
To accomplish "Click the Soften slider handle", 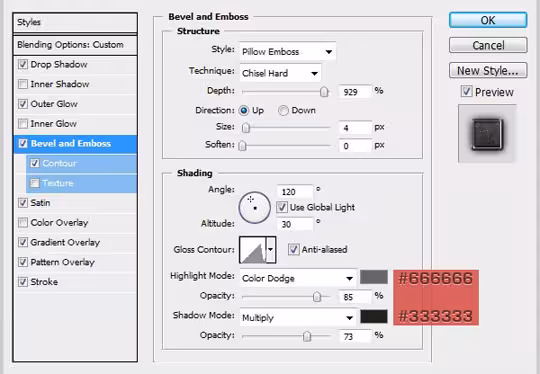I will coord(242,146).
